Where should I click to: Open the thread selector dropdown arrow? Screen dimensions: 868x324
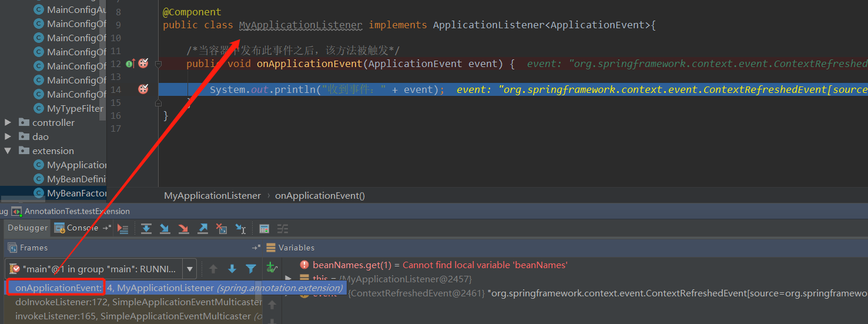point(190,269)
